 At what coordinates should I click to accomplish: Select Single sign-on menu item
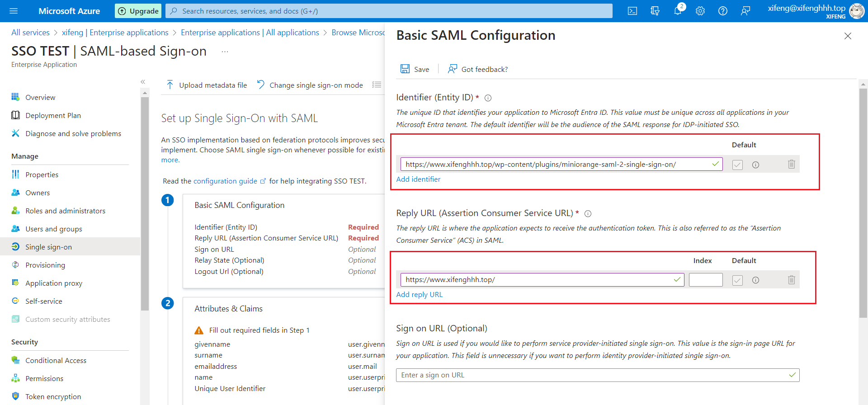click(70, 247)
